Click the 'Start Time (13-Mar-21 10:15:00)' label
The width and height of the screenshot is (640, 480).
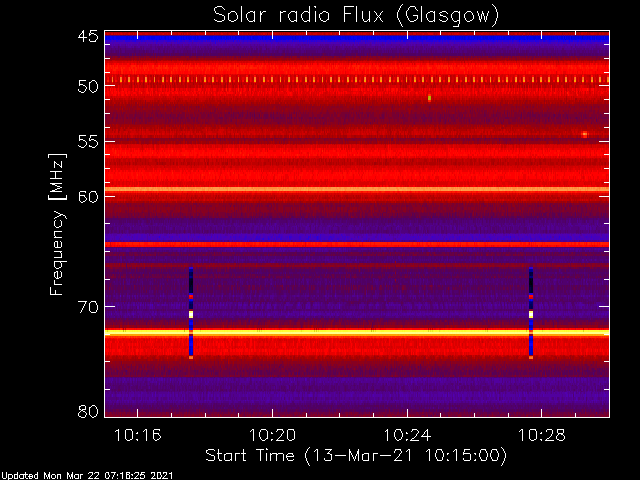click(356, 456)
